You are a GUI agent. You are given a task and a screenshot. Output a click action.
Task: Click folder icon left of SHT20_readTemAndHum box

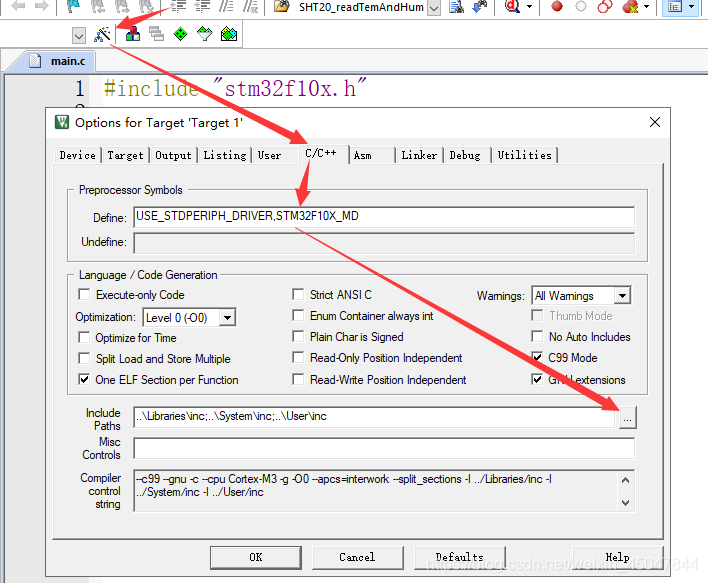pyautogui.click(x=282, y=6)
